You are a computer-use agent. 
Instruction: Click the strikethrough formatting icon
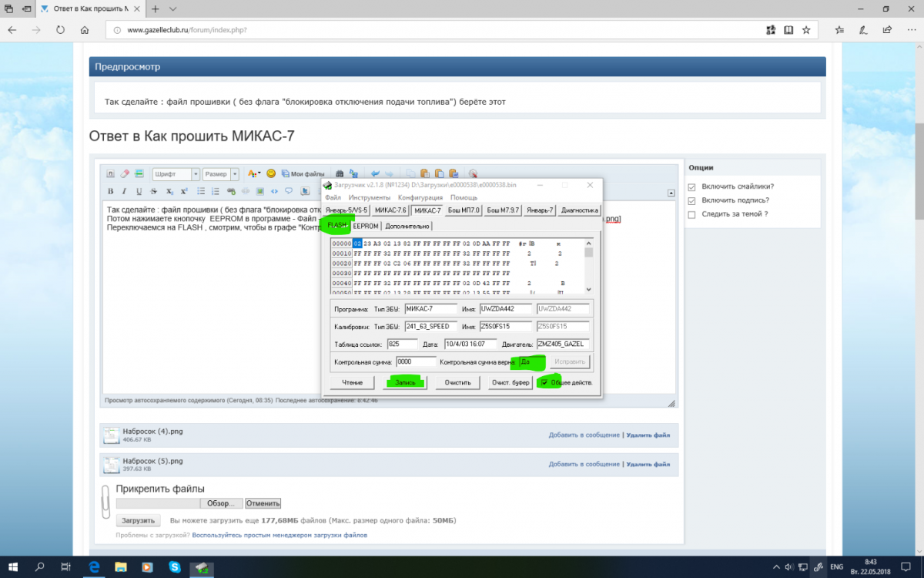pos(154,191)
